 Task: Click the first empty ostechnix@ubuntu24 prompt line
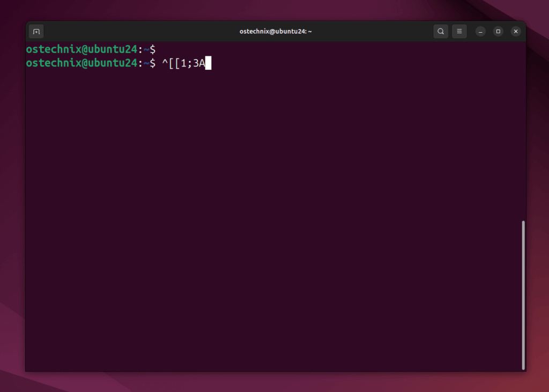[91, 49]
